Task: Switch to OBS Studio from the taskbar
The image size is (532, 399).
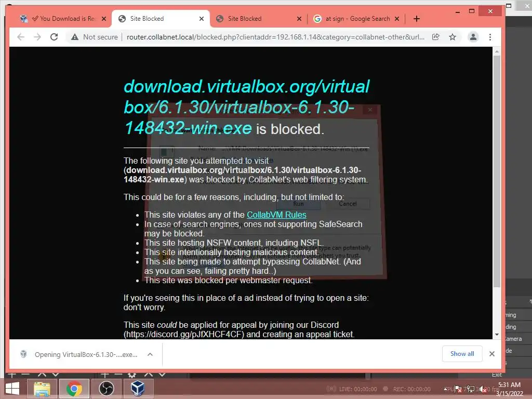Action: (106, 389)
